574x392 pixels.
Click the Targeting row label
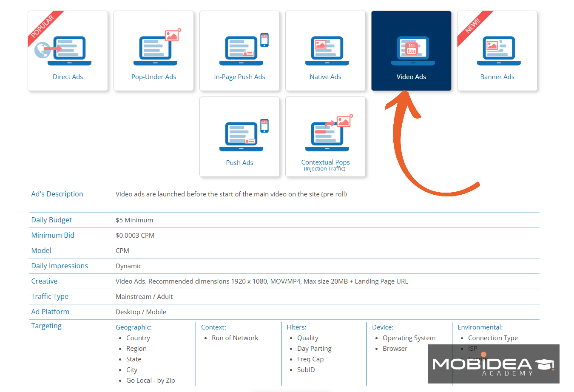[46, 326]
